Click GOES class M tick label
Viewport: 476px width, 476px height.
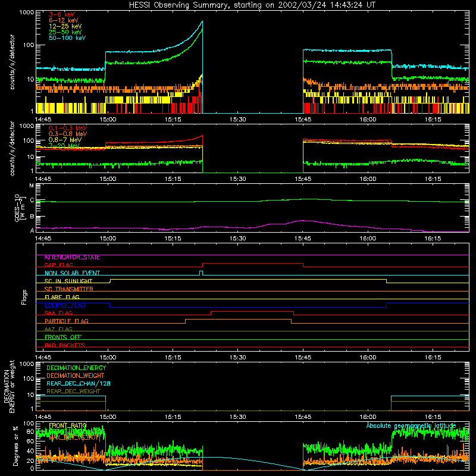tap(32, 186)
